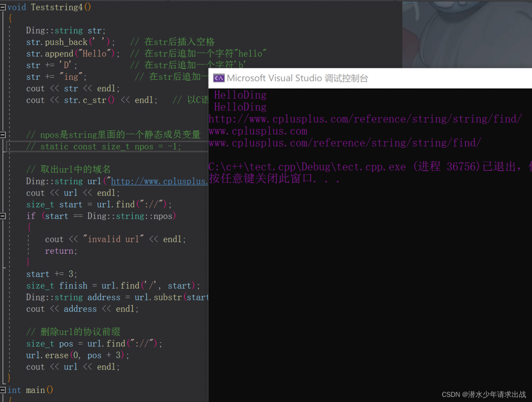Collapse the if (start == Ding::string::npos) block
The height and width of the screenshot is (402, 532).
(x=3, y=216)
